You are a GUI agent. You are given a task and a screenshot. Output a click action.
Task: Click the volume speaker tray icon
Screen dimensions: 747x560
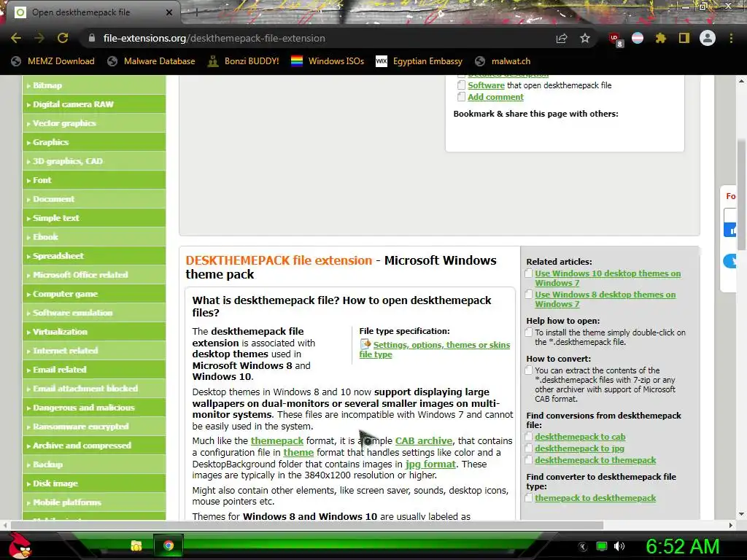click(619, 546)
